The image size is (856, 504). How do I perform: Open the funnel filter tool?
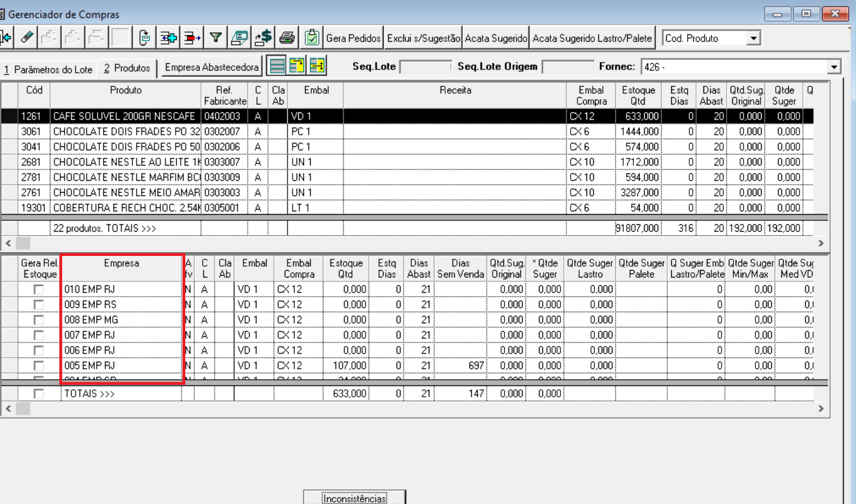click(215, 38)
